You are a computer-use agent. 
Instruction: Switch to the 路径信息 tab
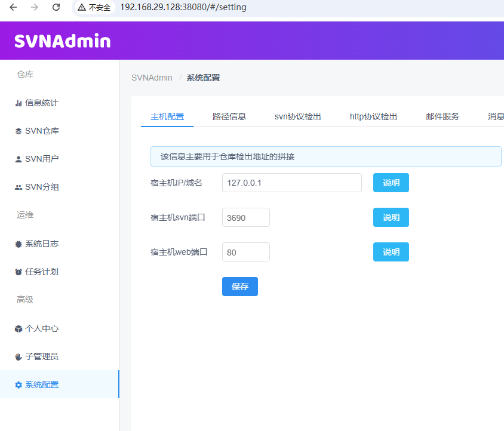pos(229,116)
